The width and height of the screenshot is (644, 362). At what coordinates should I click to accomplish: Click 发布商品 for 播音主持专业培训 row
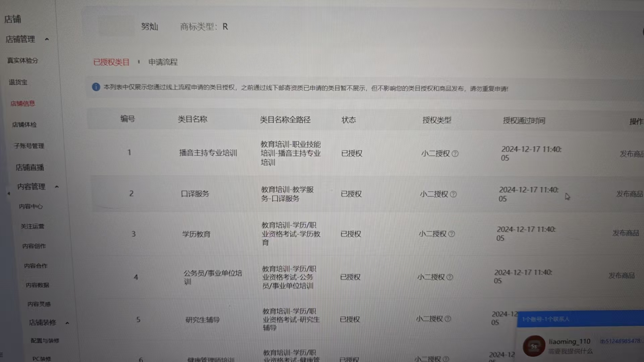coord(631,154)
